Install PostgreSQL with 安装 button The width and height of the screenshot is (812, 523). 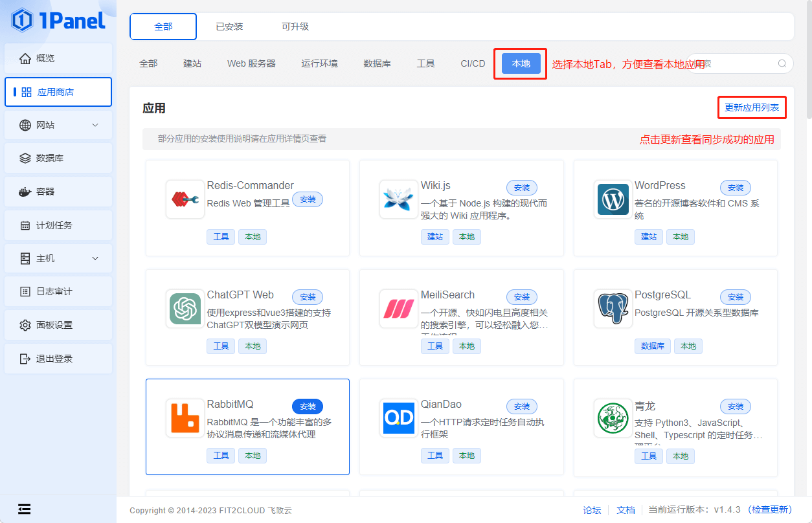736,297
